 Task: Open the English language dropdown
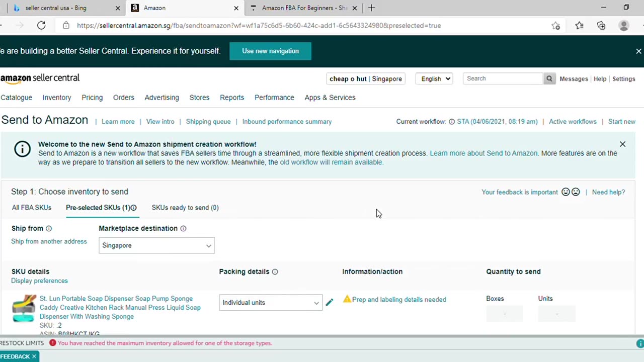434,79
